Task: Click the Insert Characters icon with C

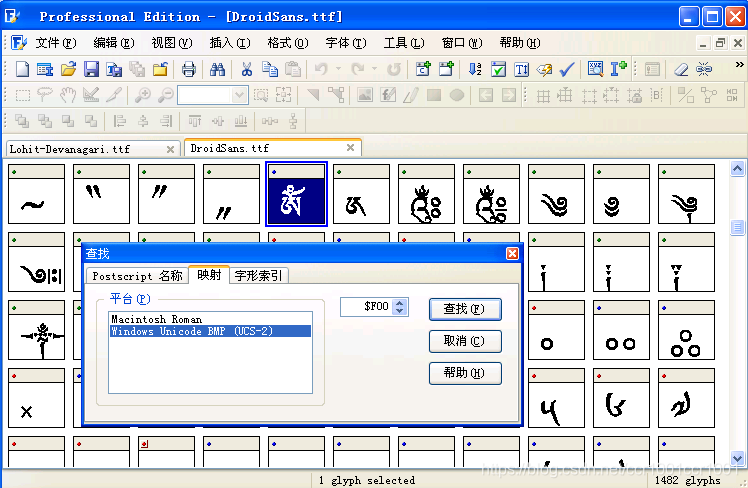Action: 423,69
